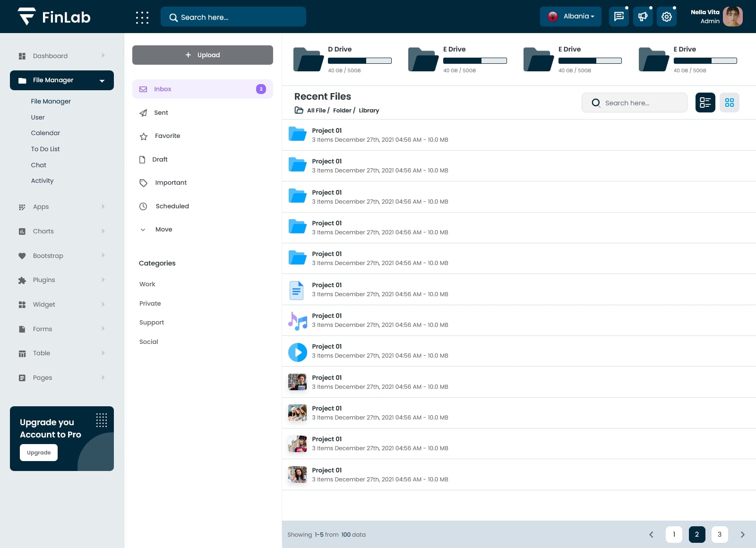This screenshot has height=548, width=756.
Task: Open the apps grid dots menu
Action: pyautogui.click(x=142, y=17)
